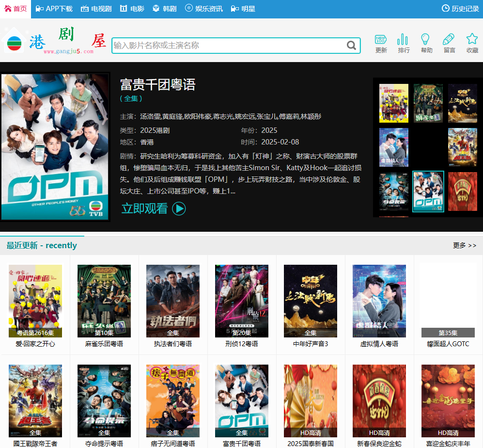Click 第35集 episode badge
Viewport: 483px width, 448px height.
click(448, 333)
